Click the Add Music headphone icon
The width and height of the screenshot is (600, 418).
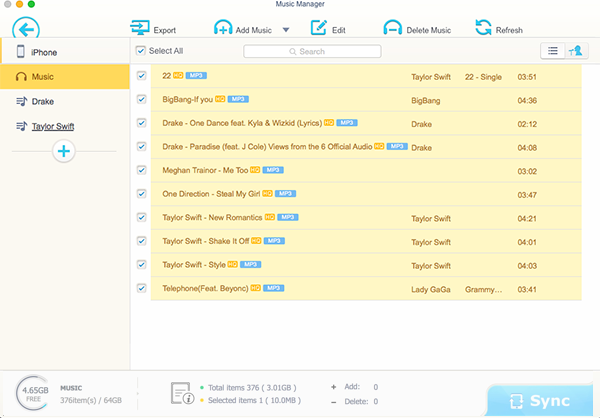[222, 30]
